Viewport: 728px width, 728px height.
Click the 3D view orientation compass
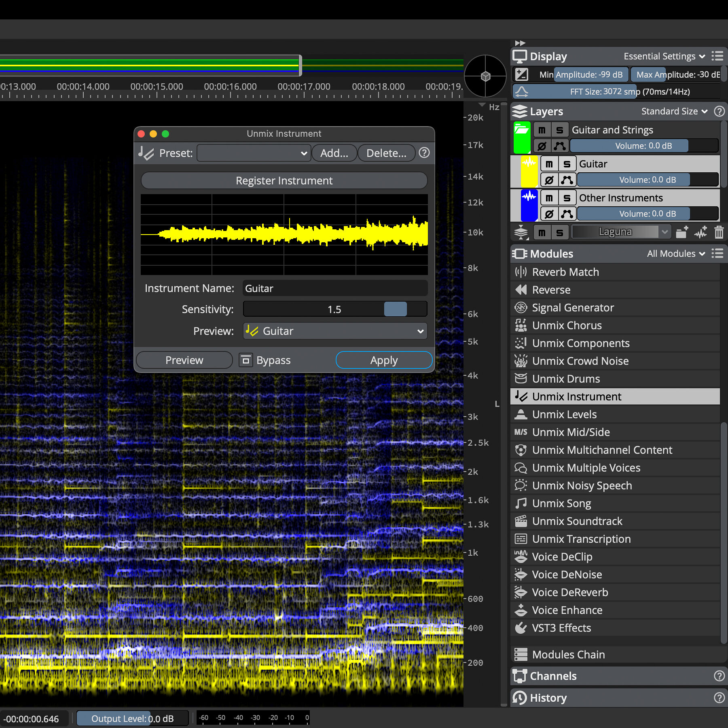tap(485, 76)
